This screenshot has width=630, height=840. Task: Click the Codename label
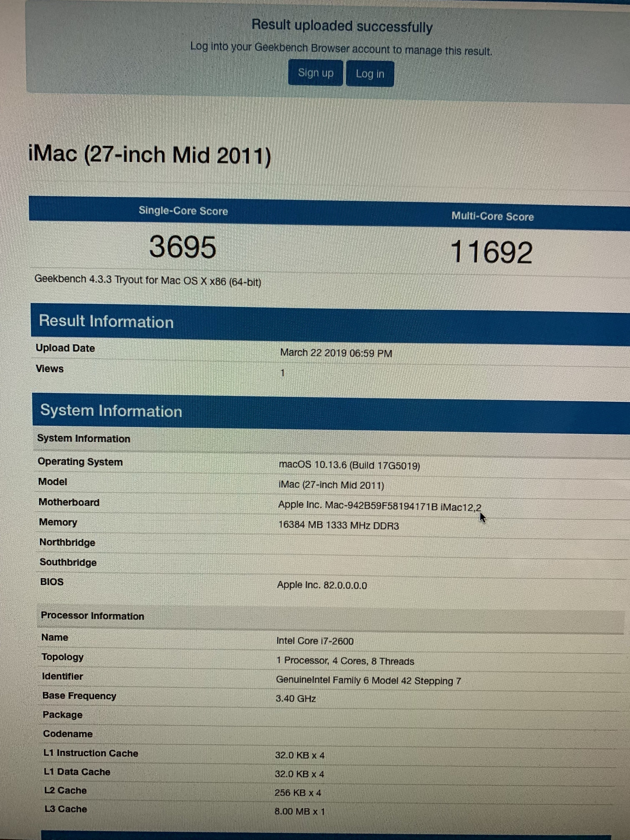(x=68, y=734)
